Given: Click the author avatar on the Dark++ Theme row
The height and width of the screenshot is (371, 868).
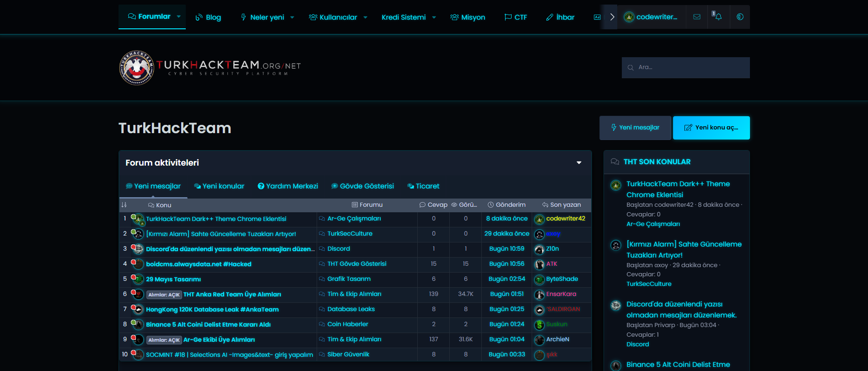Looking at the screenshot, I should (x=137, y=220).
